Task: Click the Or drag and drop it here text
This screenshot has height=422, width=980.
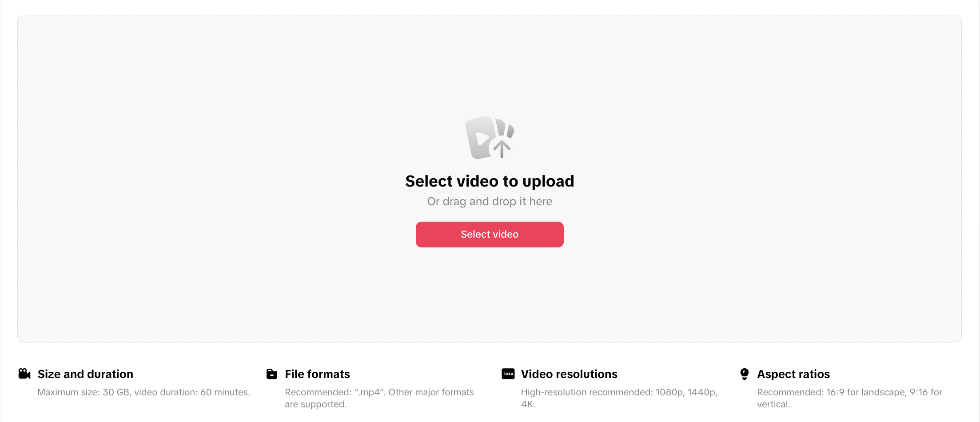Action: tap(490, 202)
